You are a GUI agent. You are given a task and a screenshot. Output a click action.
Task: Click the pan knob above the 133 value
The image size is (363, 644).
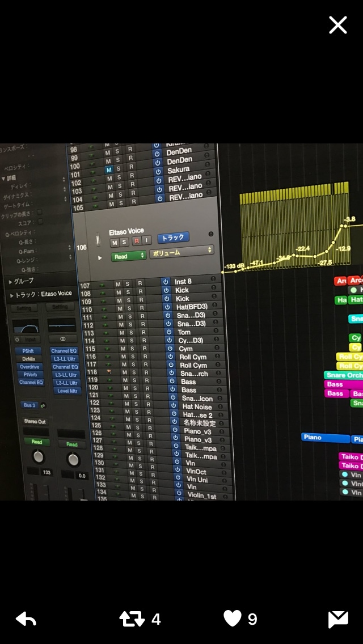(x=38, y=456)
